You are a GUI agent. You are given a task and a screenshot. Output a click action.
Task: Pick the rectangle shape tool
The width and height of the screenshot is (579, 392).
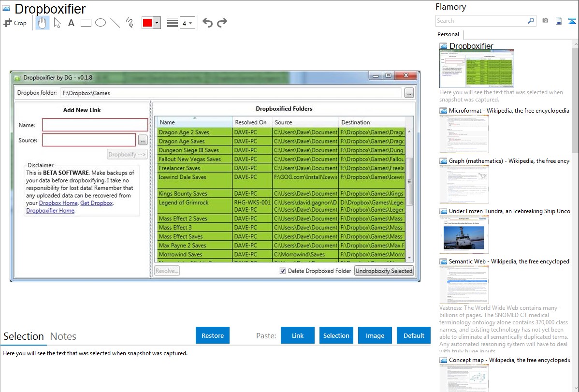coord(86,23)
